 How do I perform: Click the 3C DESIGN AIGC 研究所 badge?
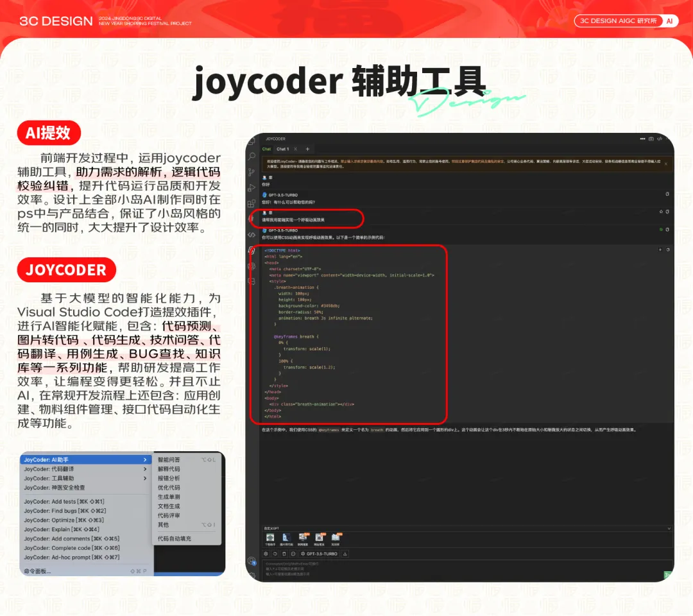(626, 21)
